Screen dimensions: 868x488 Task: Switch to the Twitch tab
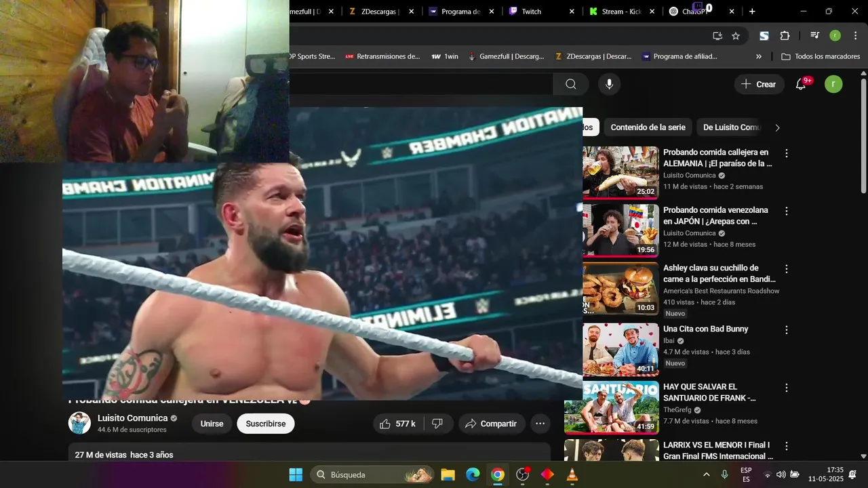541,12
